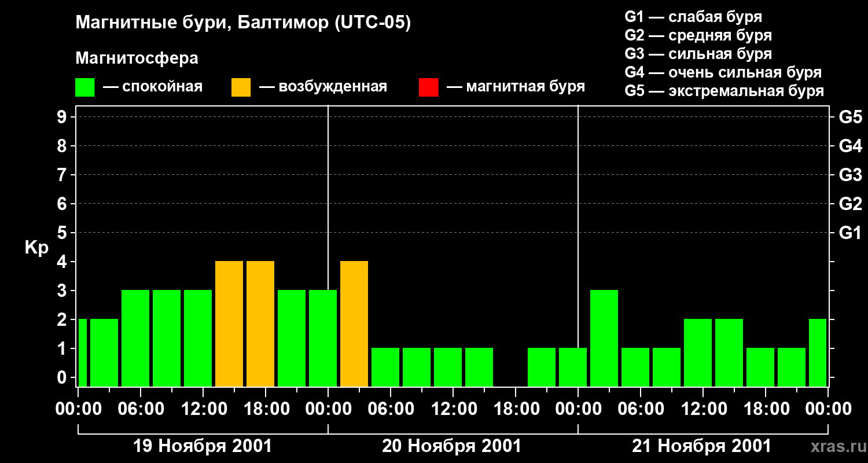Image resolution: width=868 pixels, height=463 pixels.
Task: Click the 'G4 — очень сильная буря' legend line
Action: pos(723,72)
